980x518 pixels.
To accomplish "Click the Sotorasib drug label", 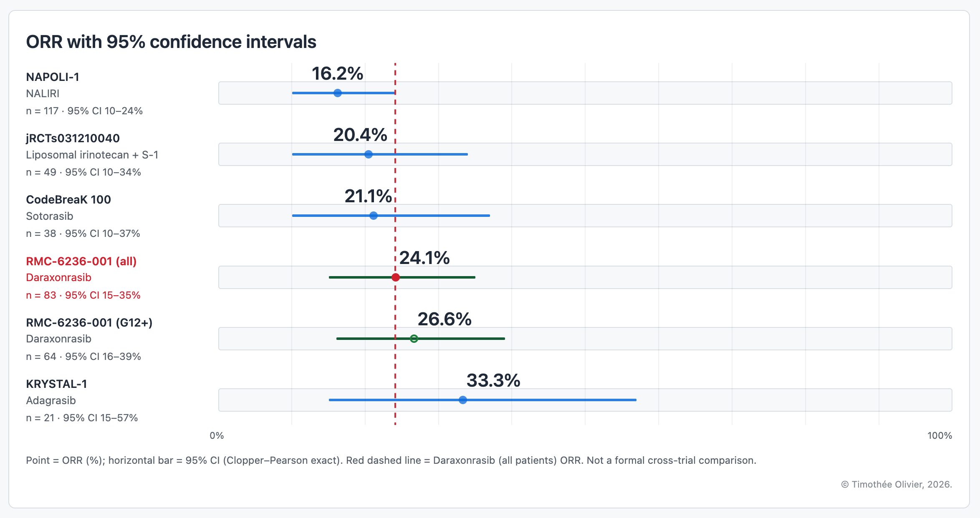I will [50, 216].
